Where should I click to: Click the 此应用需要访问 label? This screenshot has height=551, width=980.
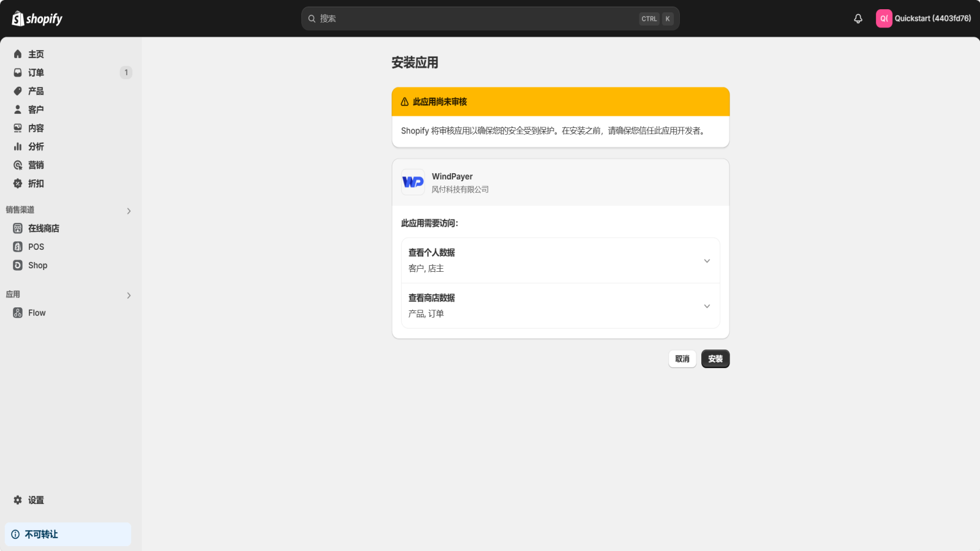coord(429,223)
